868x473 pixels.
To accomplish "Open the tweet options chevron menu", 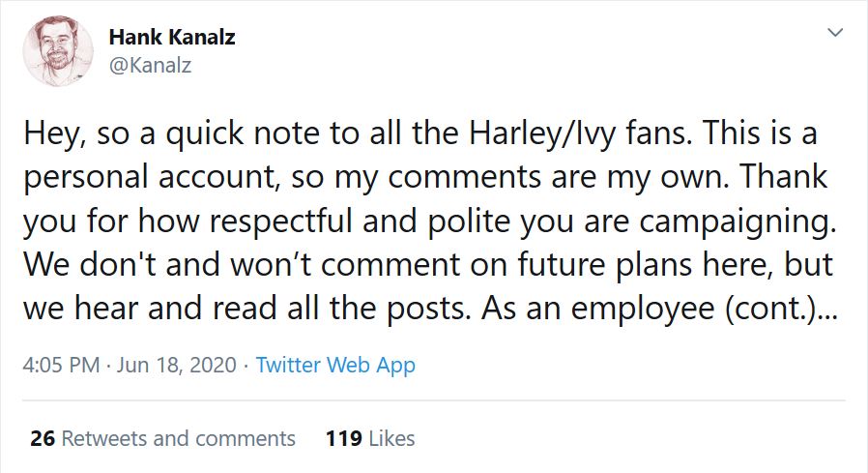I will 834,33.
